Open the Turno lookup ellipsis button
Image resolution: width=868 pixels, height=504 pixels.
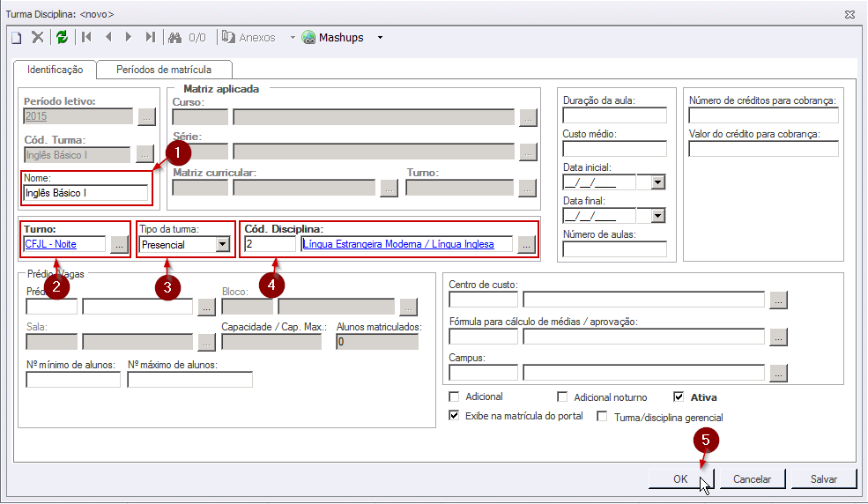pos(119,245)
